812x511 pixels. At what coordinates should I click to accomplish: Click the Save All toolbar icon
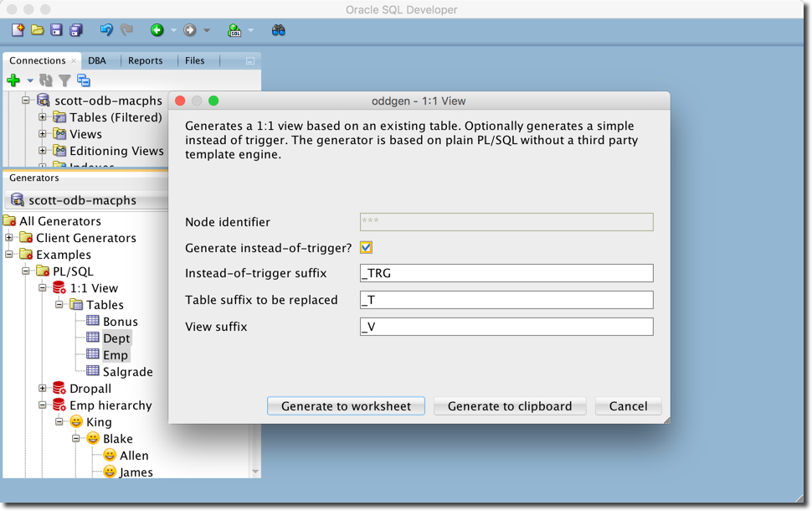click(x=76, y=30)
